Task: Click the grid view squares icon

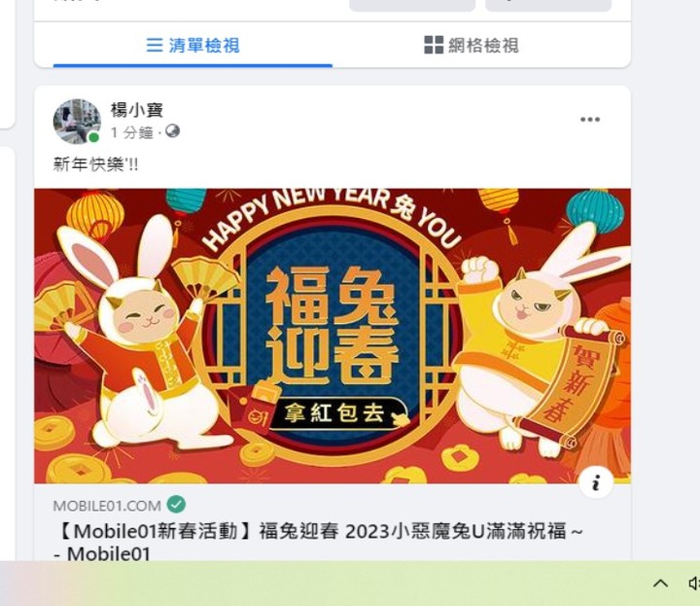Action: [434, 45]
